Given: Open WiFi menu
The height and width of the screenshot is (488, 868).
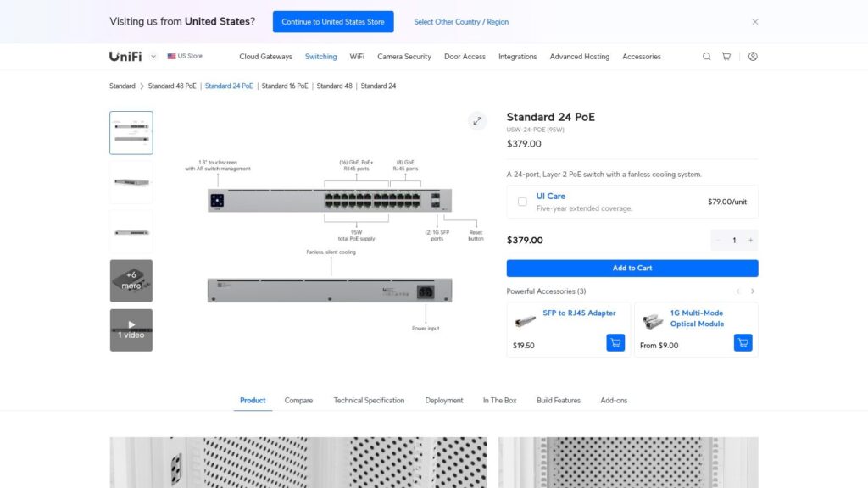Looking at the screenshot, I should pos(357,57).
